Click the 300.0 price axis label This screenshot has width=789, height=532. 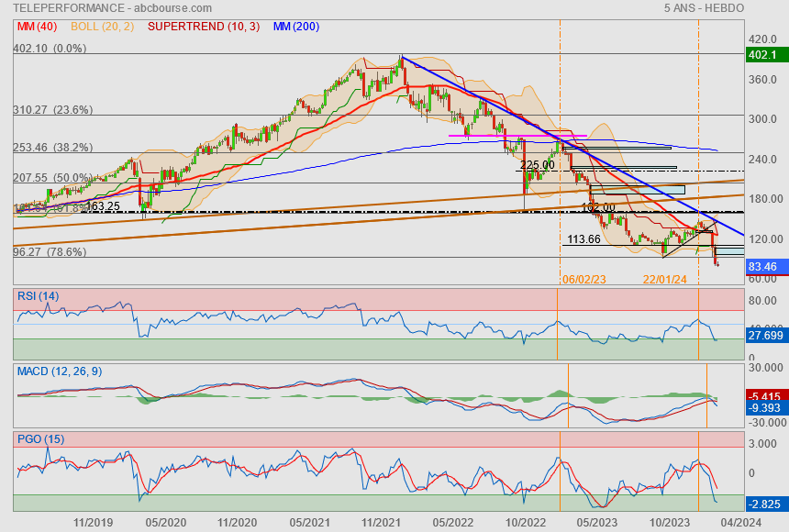click(x=762, y=118)
